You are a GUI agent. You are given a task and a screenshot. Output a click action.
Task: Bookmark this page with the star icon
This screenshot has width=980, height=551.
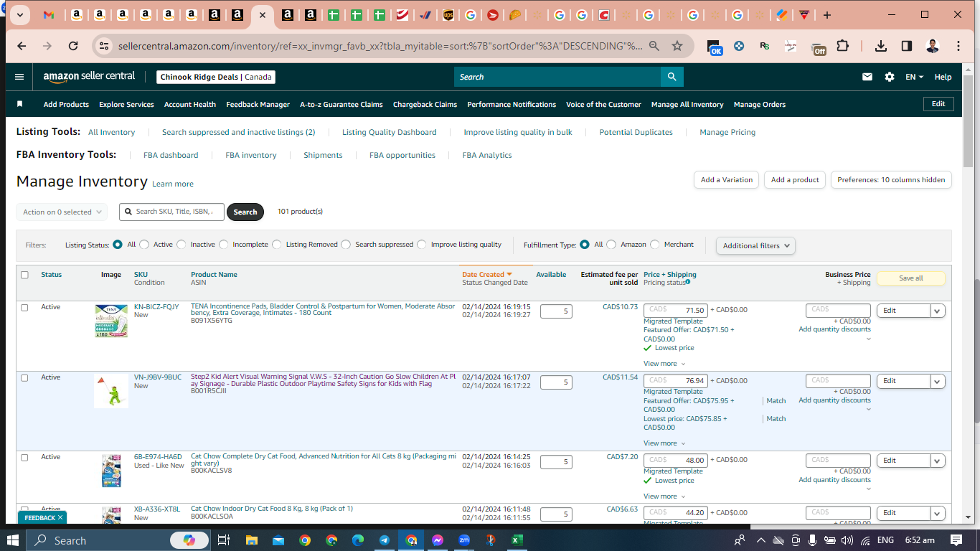pos(677,46)
